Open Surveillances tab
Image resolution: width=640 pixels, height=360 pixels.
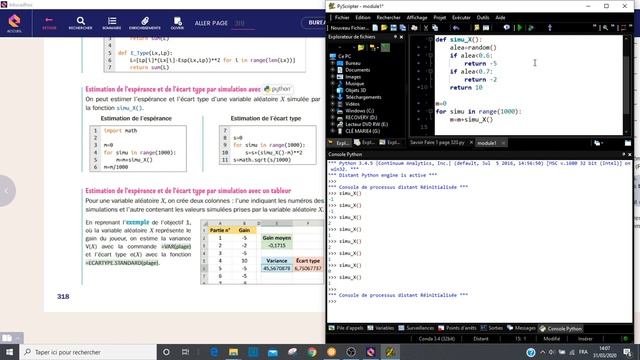coord(416,328)
